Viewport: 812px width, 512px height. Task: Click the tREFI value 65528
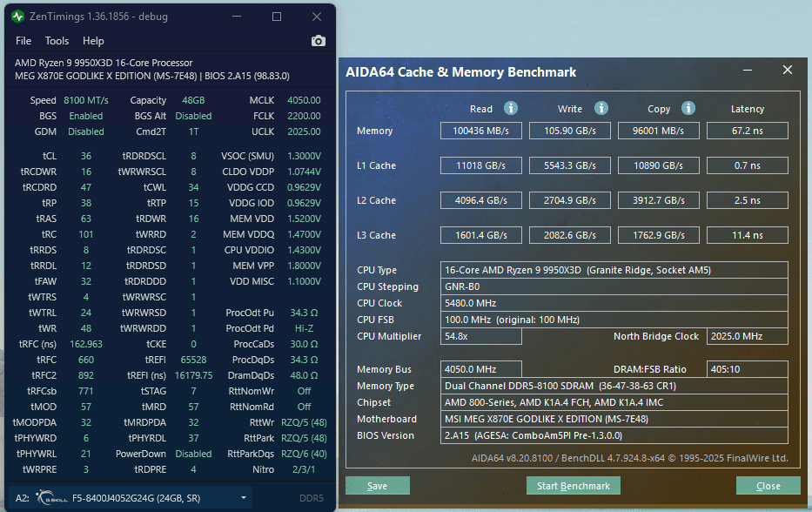point(193,360)
